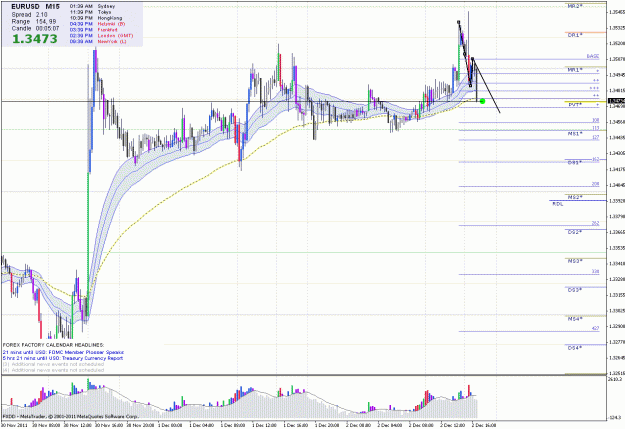Click the 162 fib extension label
Screen dimensions: 625x429
[x=596, y=159]
